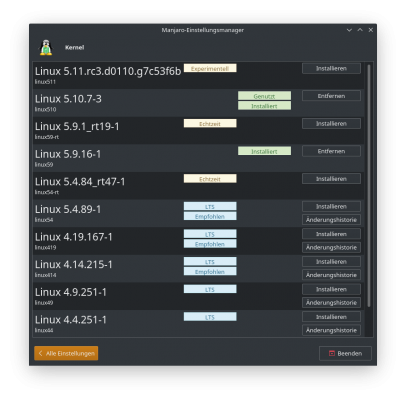Screen dimensions: 406x400
Task: Click the Echtzeit tag of Linux 5.4.84_rt47-1
Action: point(210,179)
